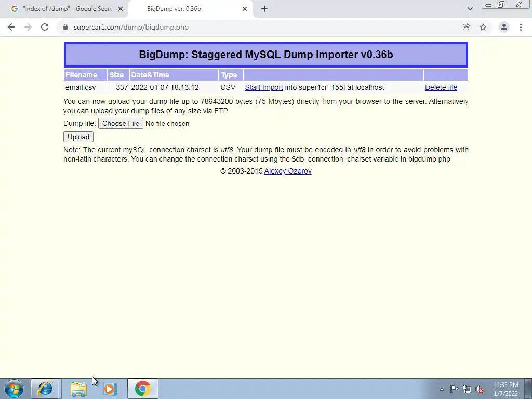Click the date 2022-01-07 18:13:12
This screenshot has height=399, width=532.
click(x=165, y=87)
